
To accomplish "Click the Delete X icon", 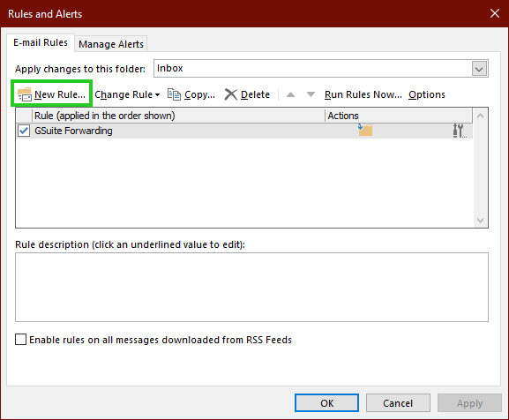I will [x=231, y=94].
